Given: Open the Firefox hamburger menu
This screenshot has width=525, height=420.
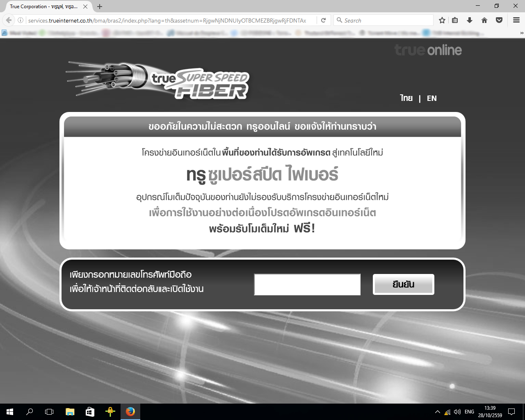Looking at the screenshot, I should (516, 20).
